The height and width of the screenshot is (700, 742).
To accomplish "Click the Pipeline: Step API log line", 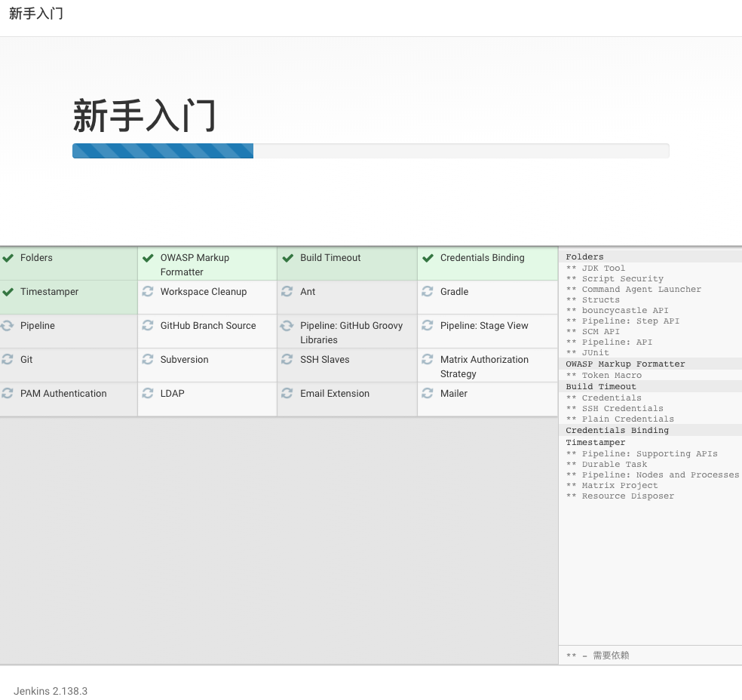I will 623,321.
